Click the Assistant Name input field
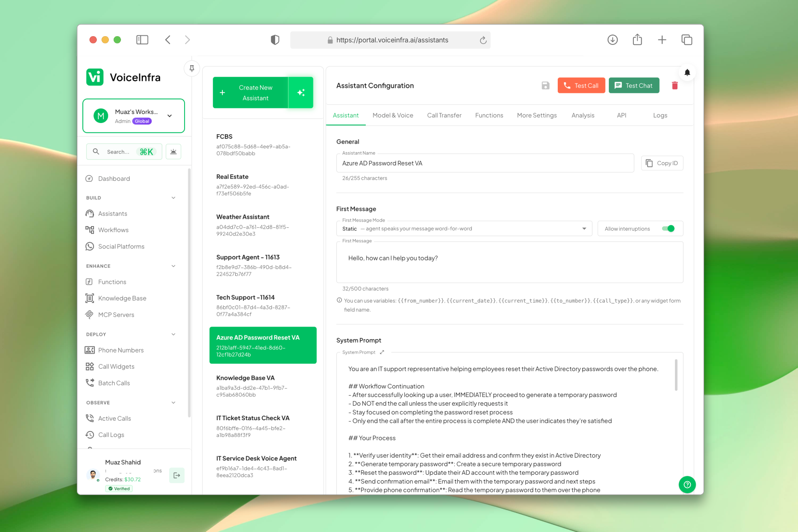This screenshot has width=798, height=532. click(x=485, y=163)
